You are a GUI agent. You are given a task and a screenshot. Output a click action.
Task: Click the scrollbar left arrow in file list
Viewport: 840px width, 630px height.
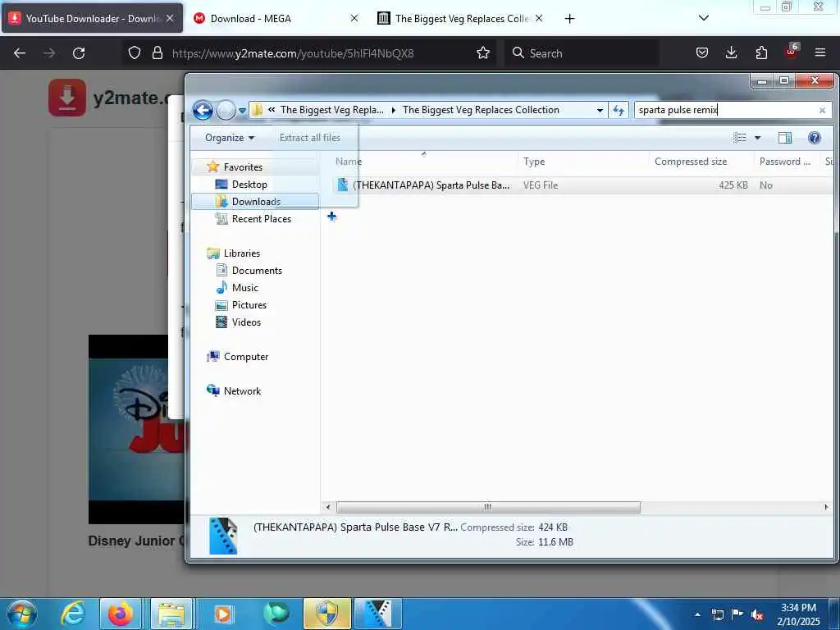[x=328, y=507]
